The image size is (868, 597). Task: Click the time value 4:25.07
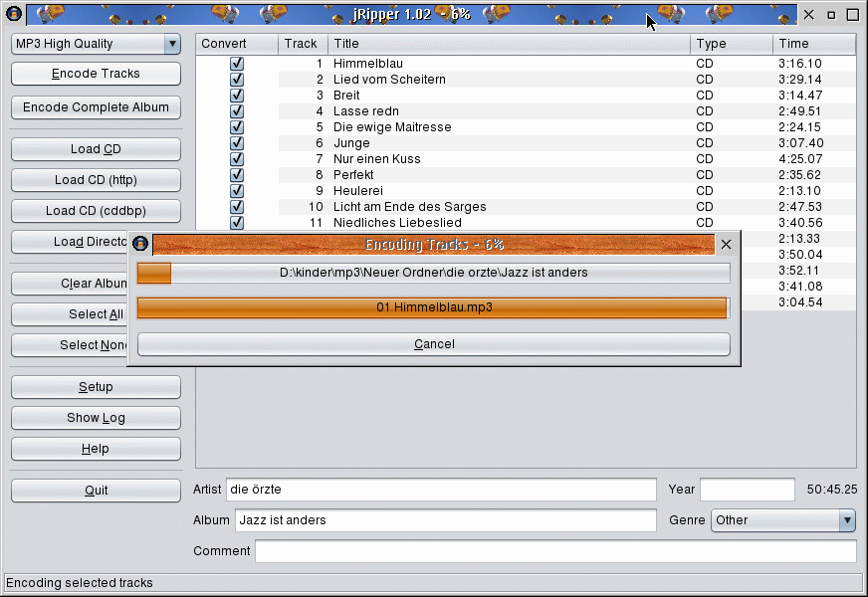pos(800,159)
